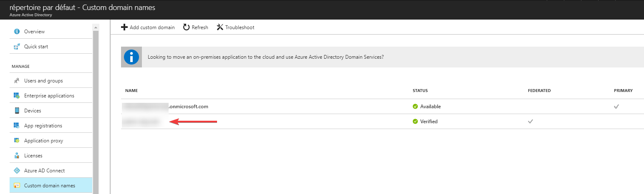Click the Troubleshoot button label
The width and height of the screenshot is (644, 194).
[240, 27]
